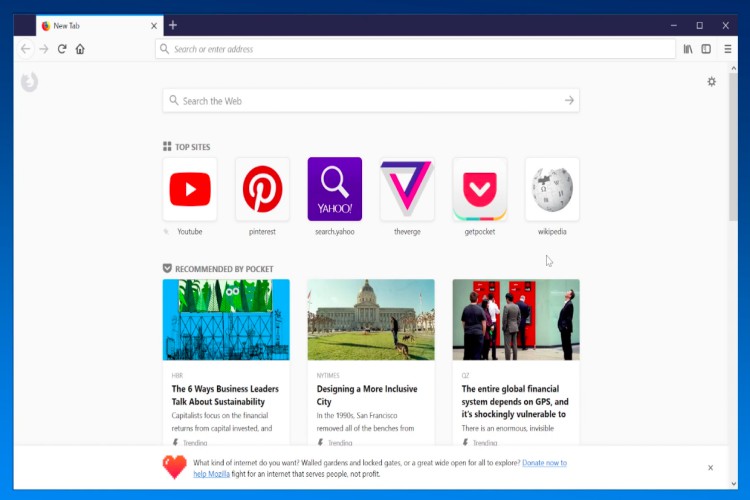Open Designing a More Inclusive City headline
Screen dimensions: 750x500
coord(367,395)
